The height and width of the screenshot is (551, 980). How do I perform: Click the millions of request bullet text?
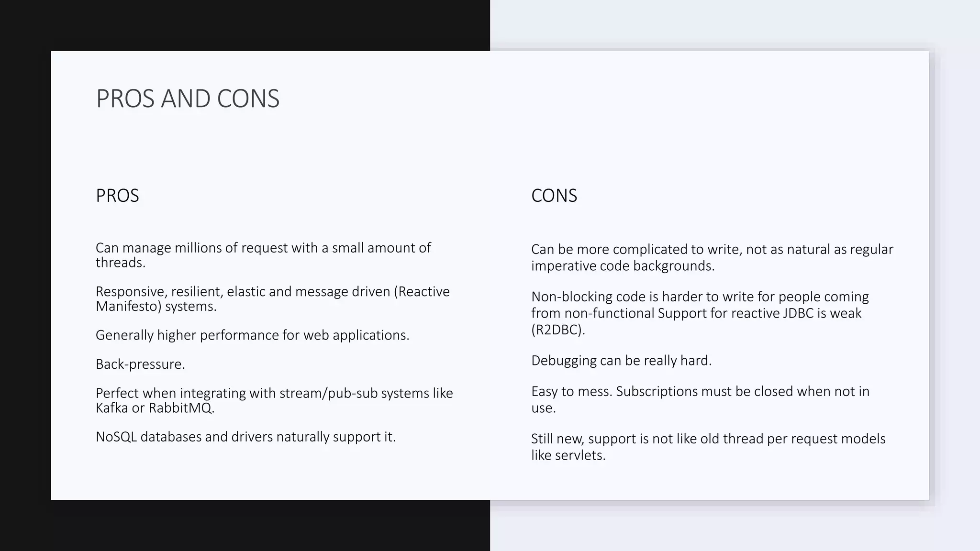pos(263,255)
